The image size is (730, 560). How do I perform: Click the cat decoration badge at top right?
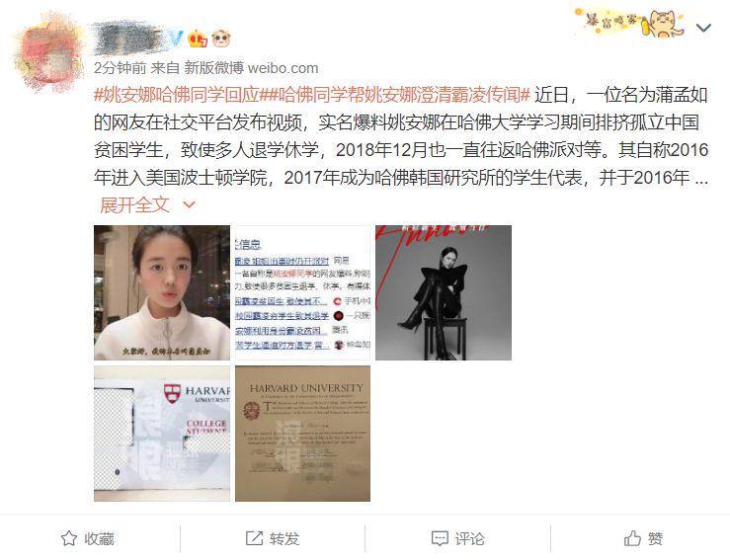pyautogui.click(x=629, y=23)
